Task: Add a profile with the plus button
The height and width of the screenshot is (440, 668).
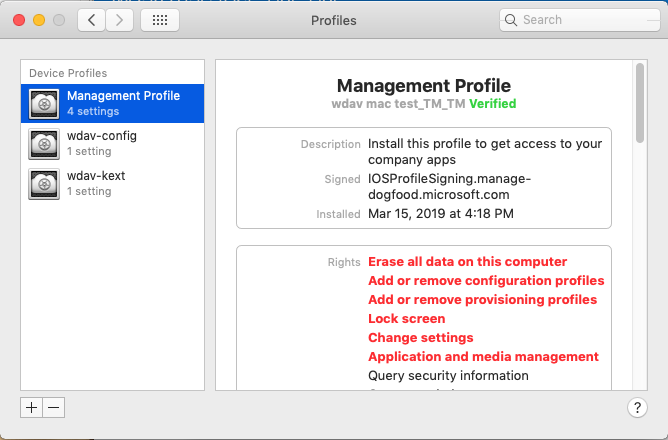Action: [x=31, y=408]
